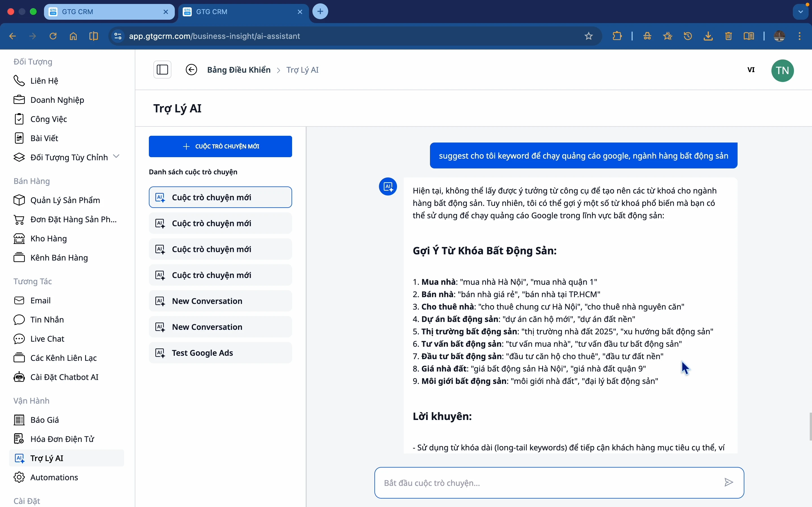Click the browser extensions puzzle icon
The height and width of the screenshot is (507, 812).
[617, 36]
